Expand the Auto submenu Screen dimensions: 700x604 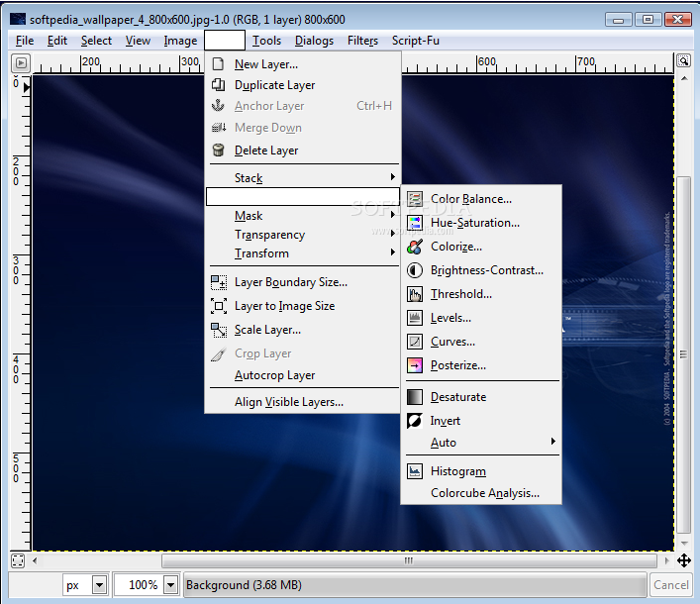click(482, 443)
